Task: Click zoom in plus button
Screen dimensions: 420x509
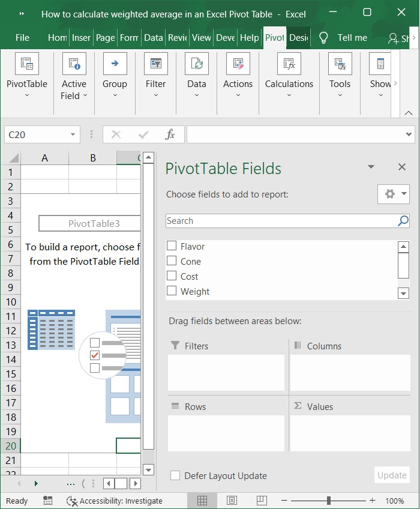Action: coord(372,501)
